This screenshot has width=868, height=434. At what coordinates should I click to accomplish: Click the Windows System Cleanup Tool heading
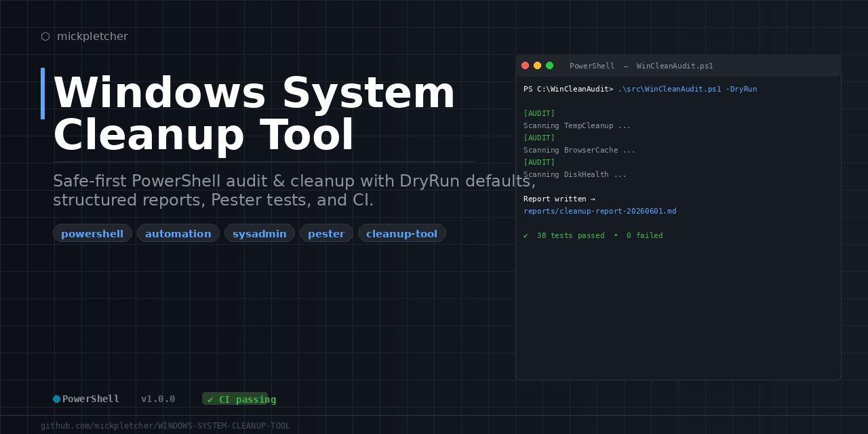tap(254, 114)
